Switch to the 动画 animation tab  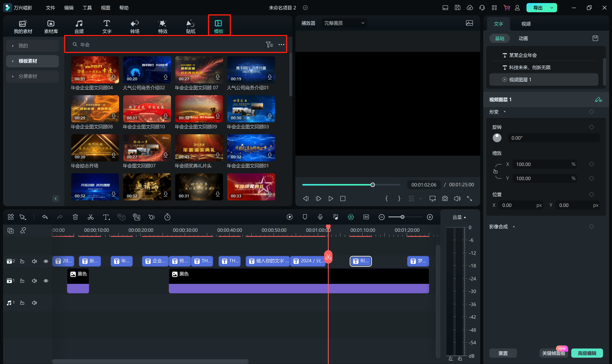[523, 38]
